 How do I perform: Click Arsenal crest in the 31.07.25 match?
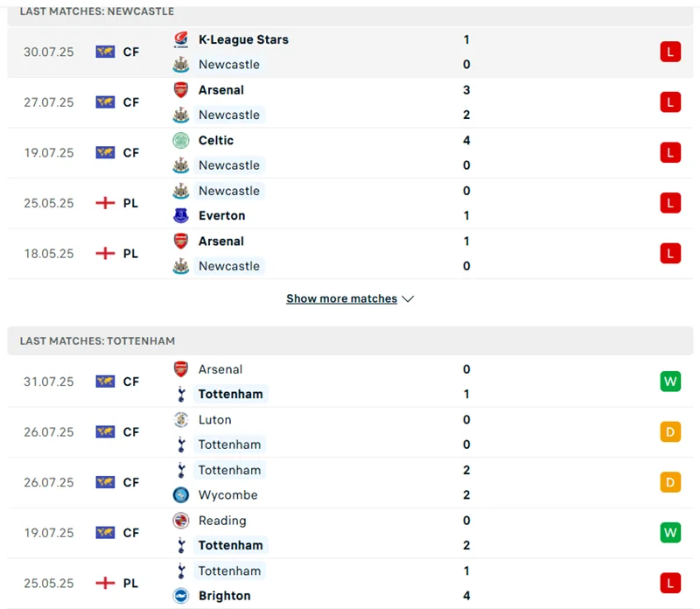[181, 369]
